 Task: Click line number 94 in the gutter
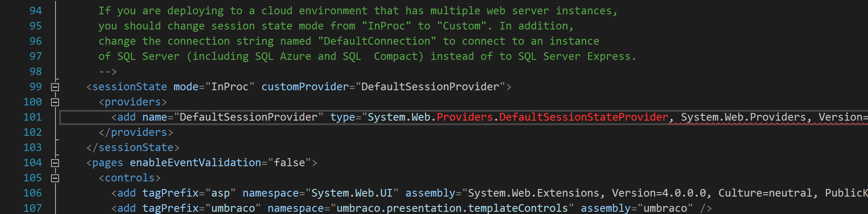coord(36,11)
